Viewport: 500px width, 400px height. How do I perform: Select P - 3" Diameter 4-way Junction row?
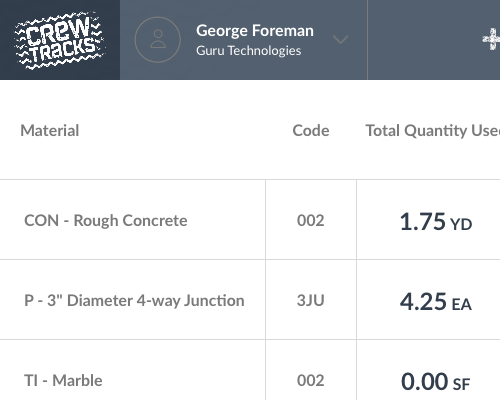coord(134,301)
